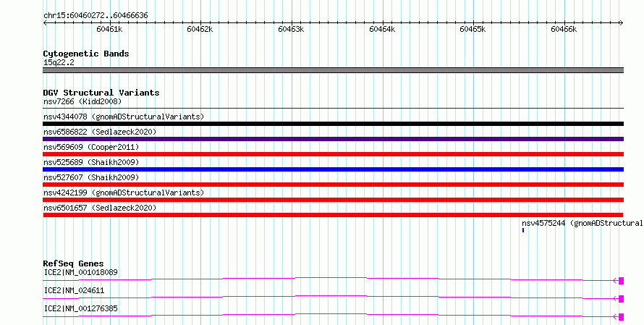This screenshot has height=325, width=644.
Task: Click the red bar under nsv569609
Action: [333, 154]
